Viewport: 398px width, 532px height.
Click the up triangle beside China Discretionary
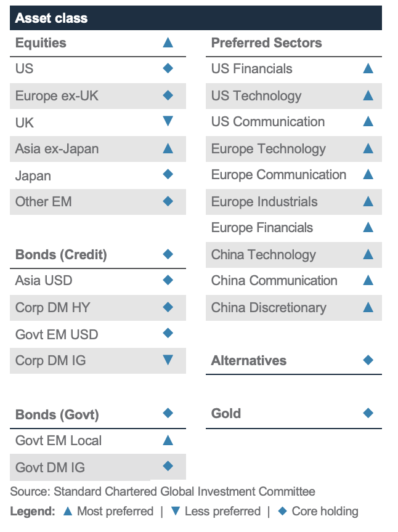(368, 307)
